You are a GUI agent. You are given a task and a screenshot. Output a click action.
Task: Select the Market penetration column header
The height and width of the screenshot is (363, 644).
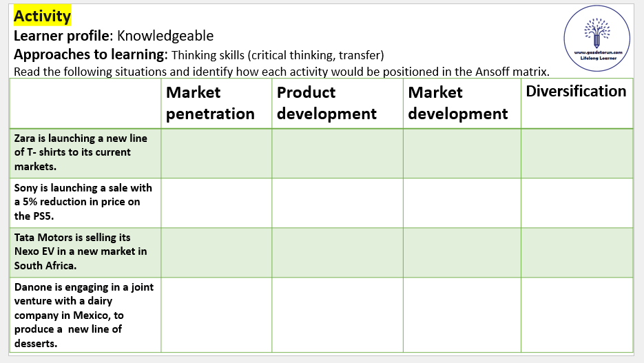(211, 103)
